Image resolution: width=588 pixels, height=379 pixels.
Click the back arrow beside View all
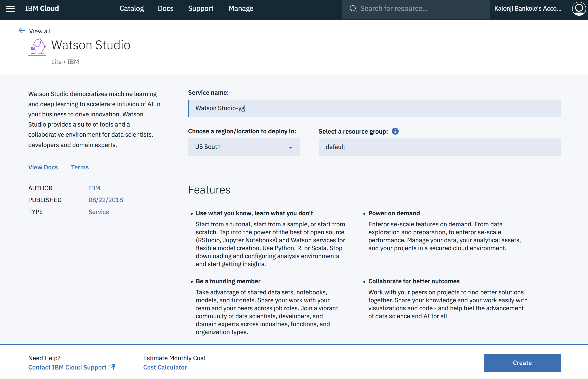click(22, 30)
